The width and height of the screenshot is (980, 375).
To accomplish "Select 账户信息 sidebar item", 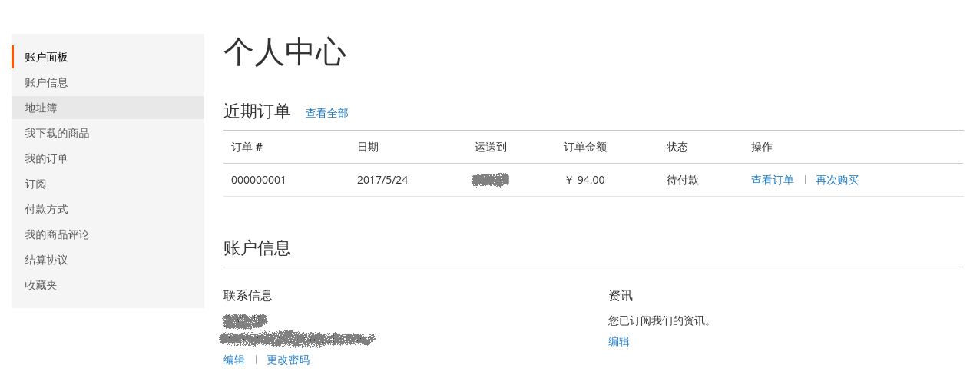I will point(108,82).
